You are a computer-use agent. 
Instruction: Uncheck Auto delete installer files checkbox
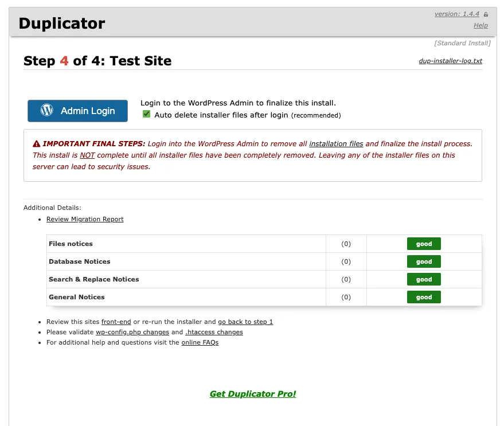pos(146,114)
